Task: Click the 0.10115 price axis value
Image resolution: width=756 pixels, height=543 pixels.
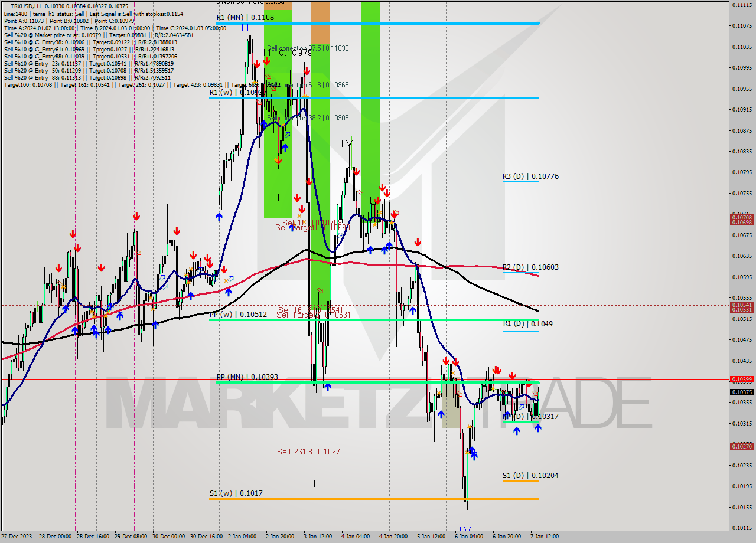Action: [741, 528]
